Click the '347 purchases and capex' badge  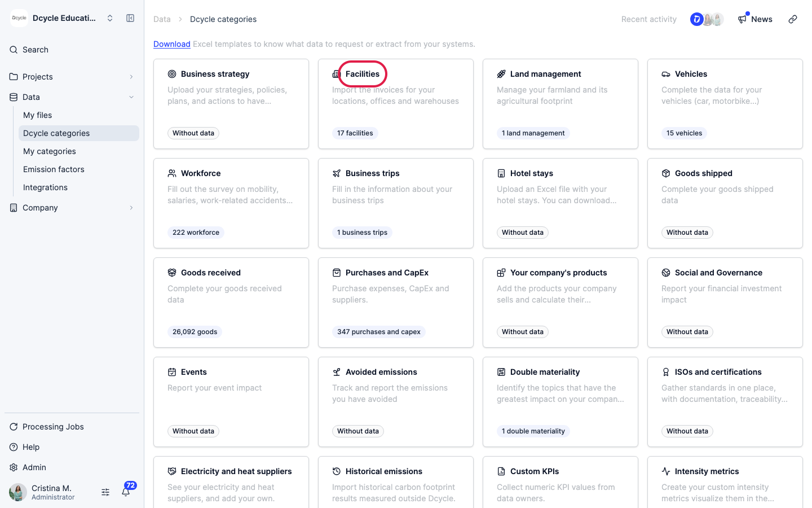[x=379, y=332]
